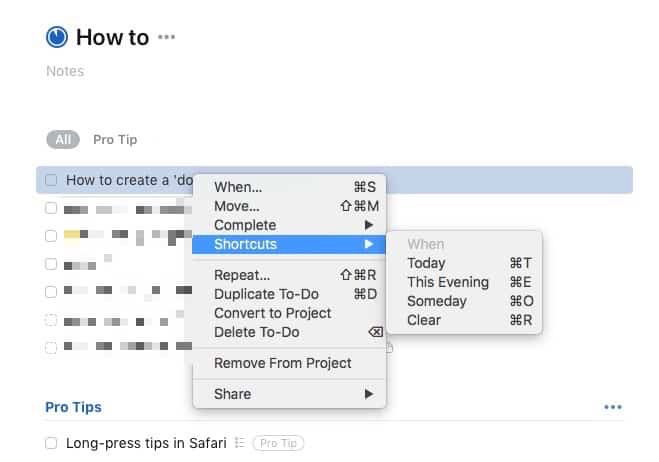Open the Pro Tips section ellipsis menu

pos(613,408)
